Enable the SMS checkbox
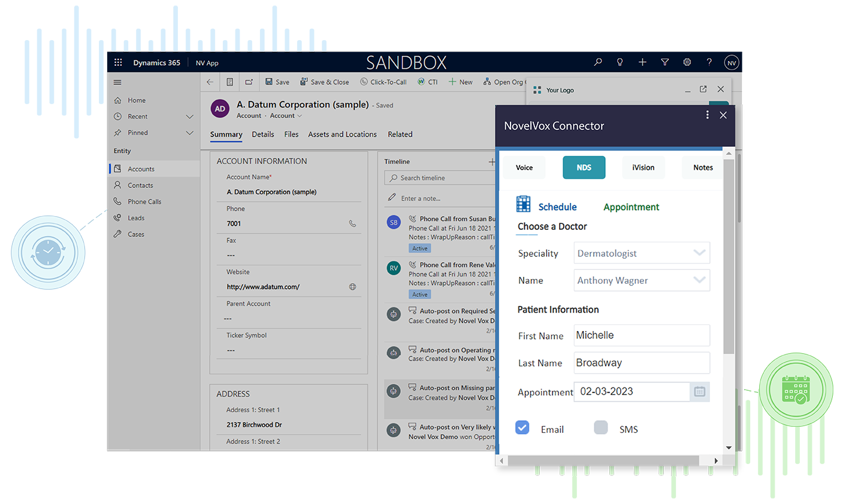The width and height of the screenshot is (849, 504). (601, 427)
